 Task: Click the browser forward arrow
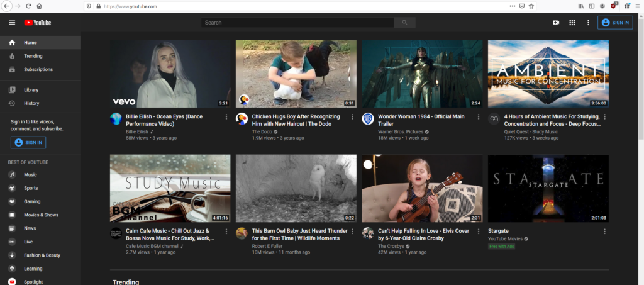(x=18, y=6)
